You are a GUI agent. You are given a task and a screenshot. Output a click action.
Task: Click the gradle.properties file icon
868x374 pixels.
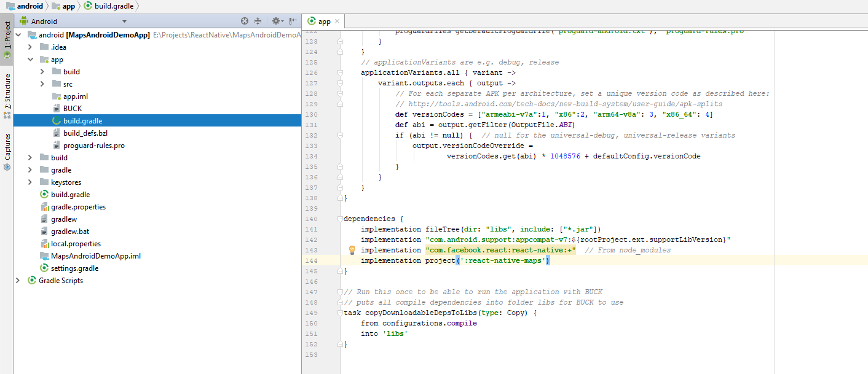(44, 207)
